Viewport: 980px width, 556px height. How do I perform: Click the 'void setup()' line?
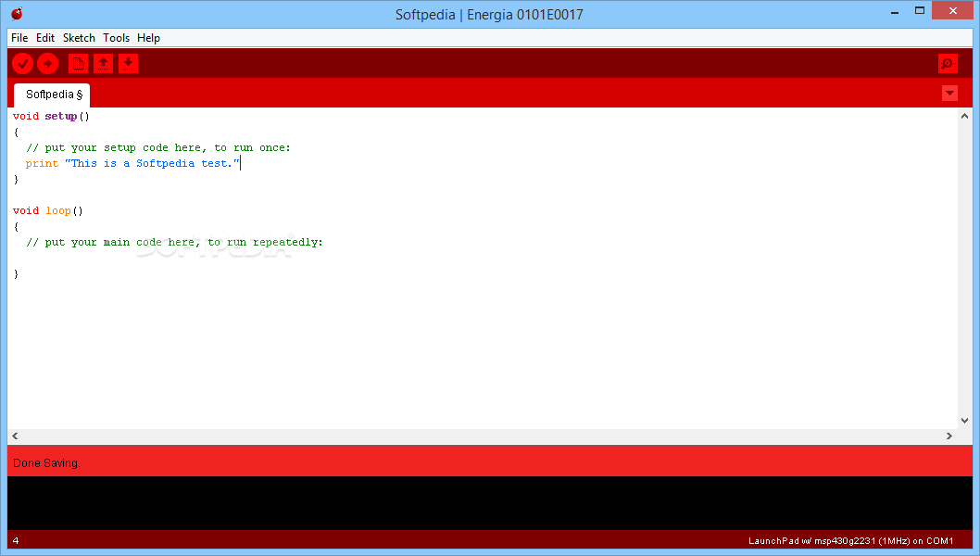click(51, 117)
